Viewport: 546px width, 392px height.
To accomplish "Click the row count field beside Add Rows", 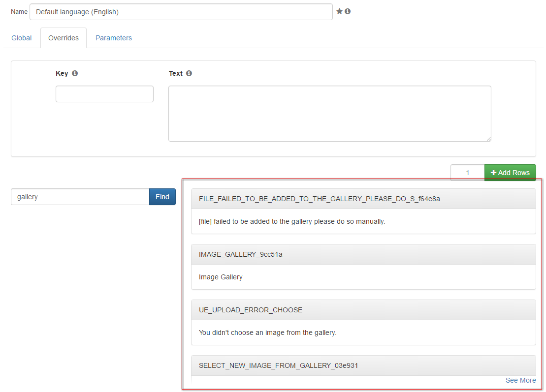I will tap(467, 173).
